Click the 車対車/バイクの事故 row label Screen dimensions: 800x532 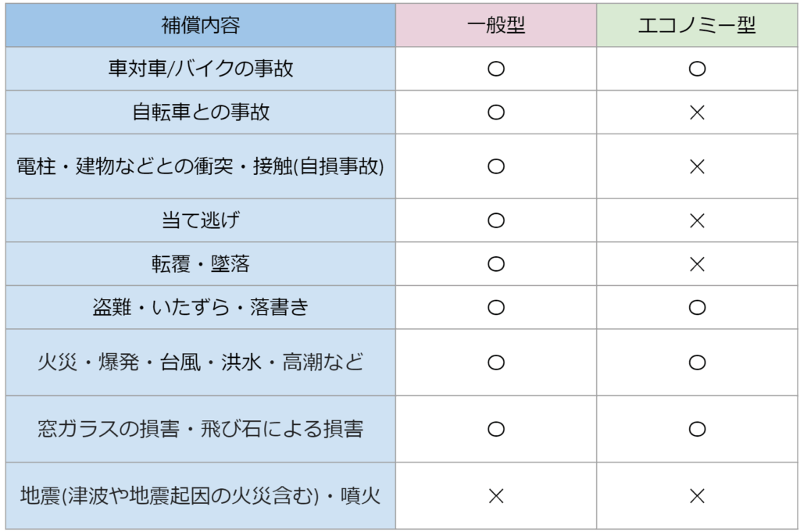(201, 69)
